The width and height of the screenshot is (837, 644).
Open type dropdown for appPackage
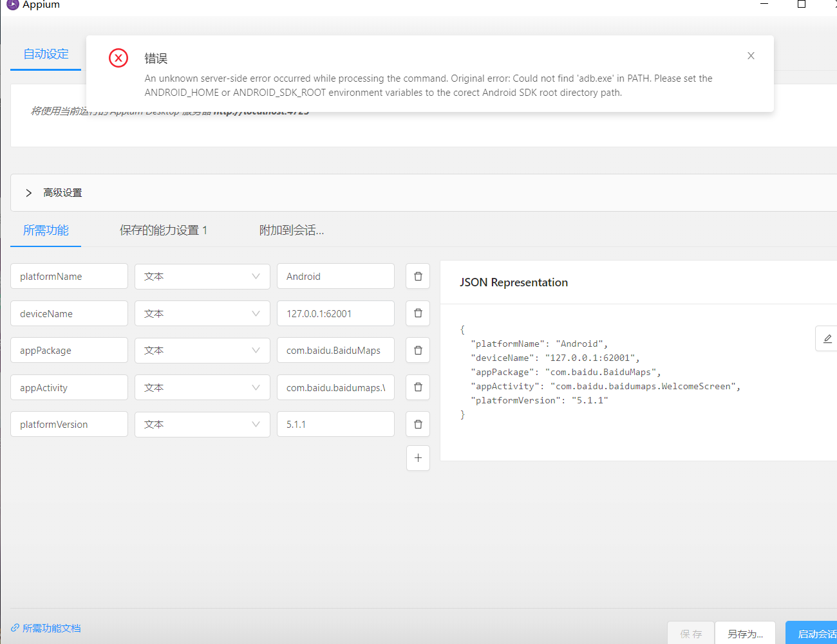(x=202, y=350)
